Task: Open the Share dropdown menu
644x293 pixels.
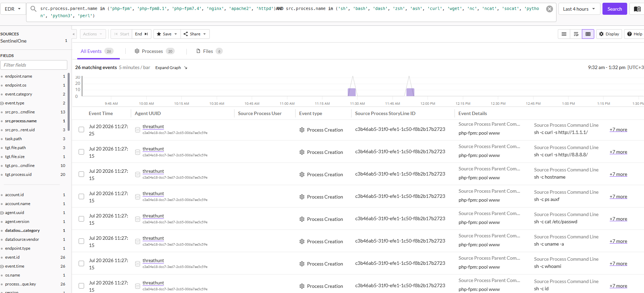Action: click(195, 34)
